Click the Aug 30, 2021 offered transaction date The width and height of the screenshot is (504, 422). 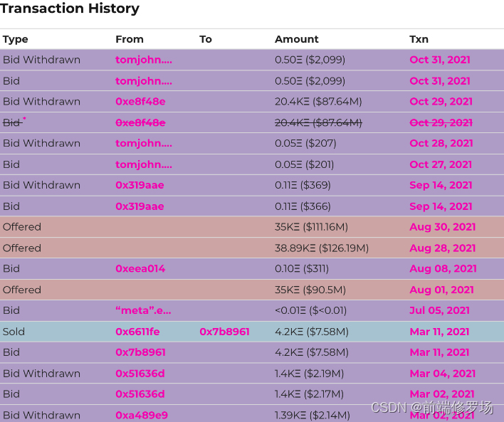[x=442, y=227]
